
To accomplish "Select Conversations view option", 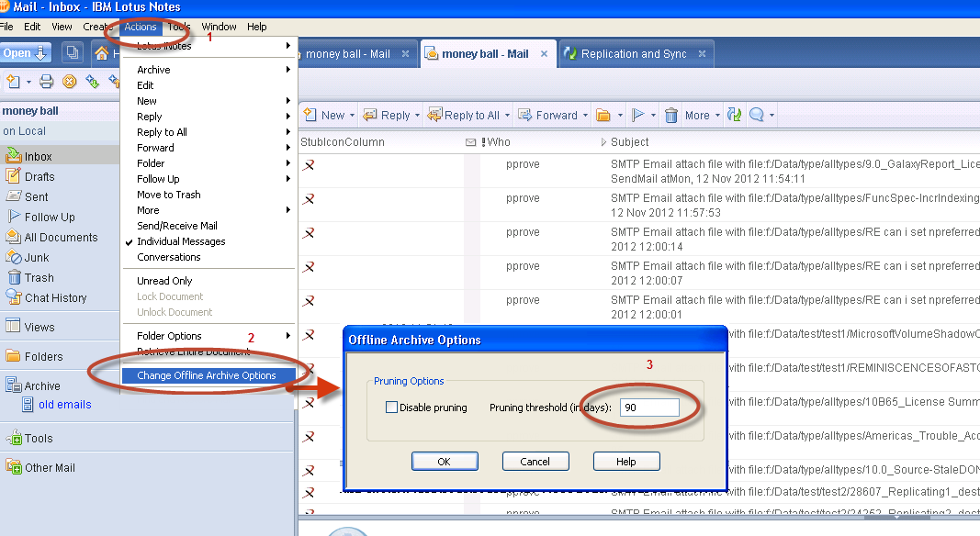I will coord(208,257).
